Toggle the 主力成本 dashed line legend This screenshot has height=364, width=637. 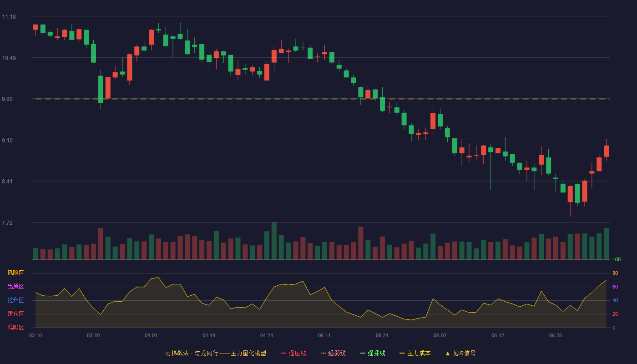point(415,353)
